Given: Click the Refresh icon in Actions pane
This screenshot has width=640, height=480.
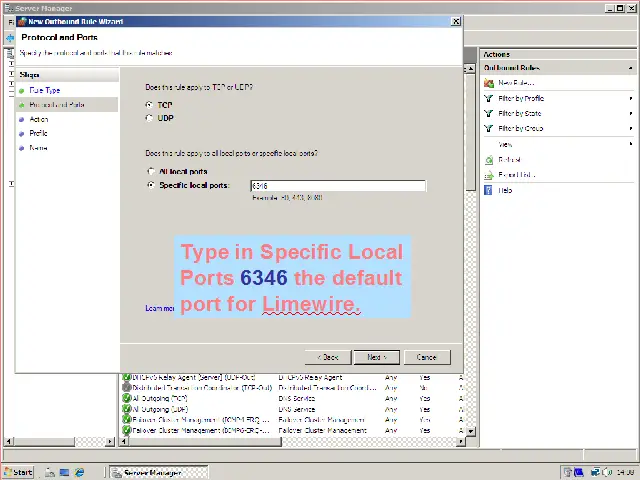Looking at the screenshot, I should point(489,160).
